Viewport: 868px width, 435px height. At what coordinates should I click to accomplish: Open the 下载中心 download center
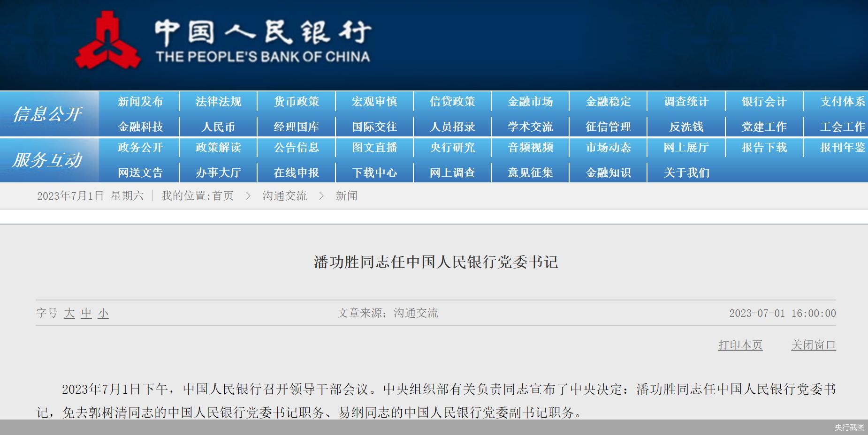(374, 172)
